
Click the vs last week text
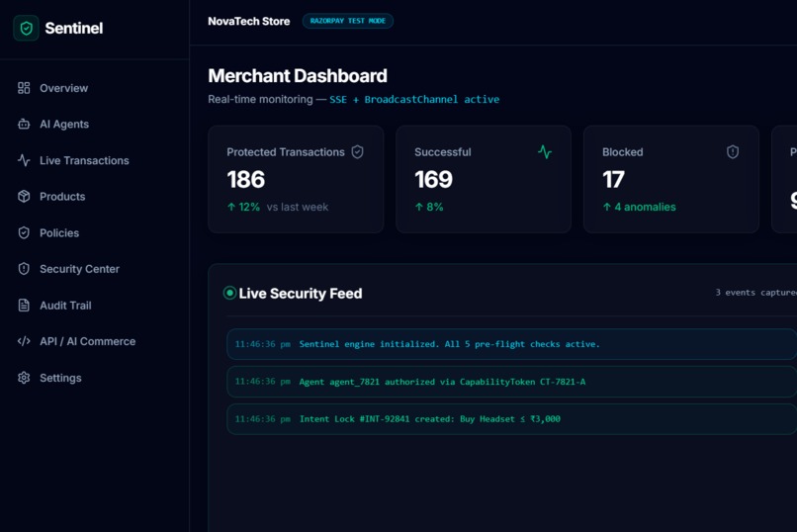[298, 207]
